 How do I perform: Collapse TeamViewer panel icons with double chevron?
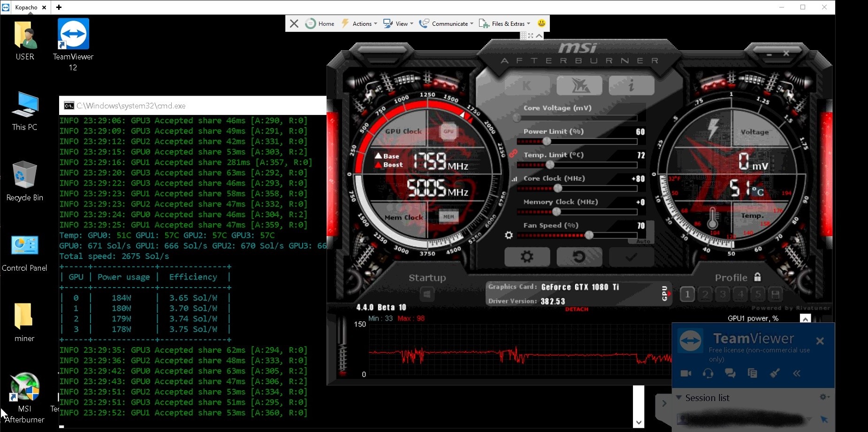click(797, 373)
